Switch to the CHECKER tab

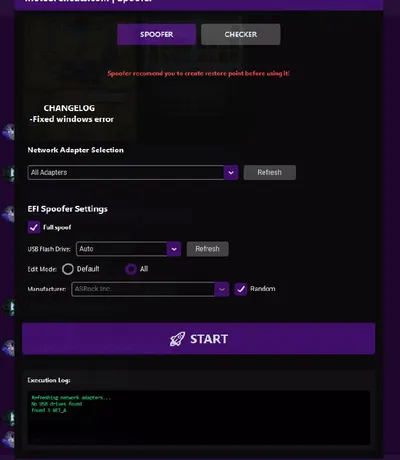pyautogui.click(x=241, y=34)
